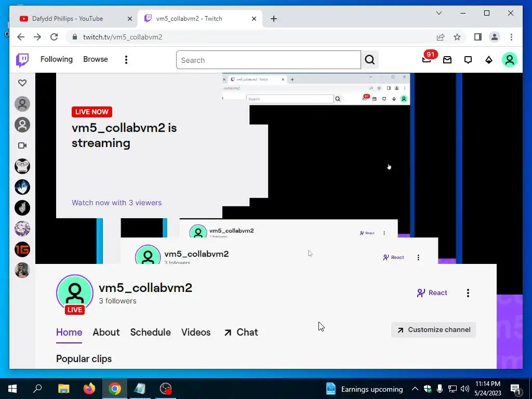
Task: Open Chrome's three-dot menu
Action: click(x=511, y=37)
